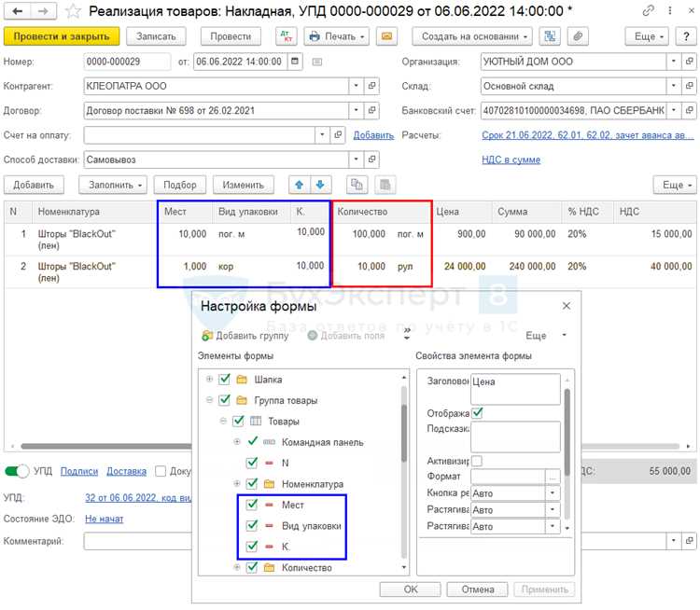
Task: Open the calendar picker next to date field
Action: click(295, 62)
